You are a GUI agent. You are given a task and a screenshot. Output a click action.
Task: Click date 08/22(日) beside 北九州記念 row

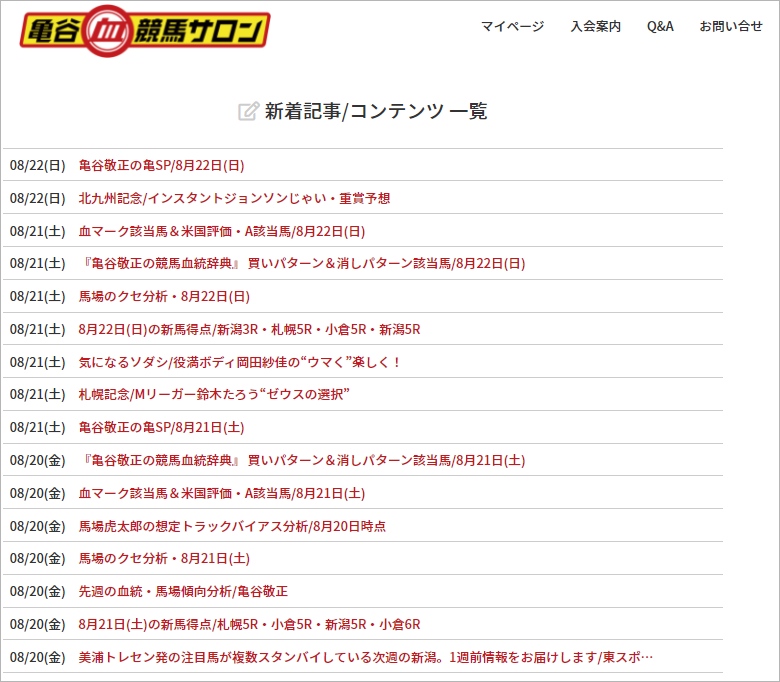point(38,198)
